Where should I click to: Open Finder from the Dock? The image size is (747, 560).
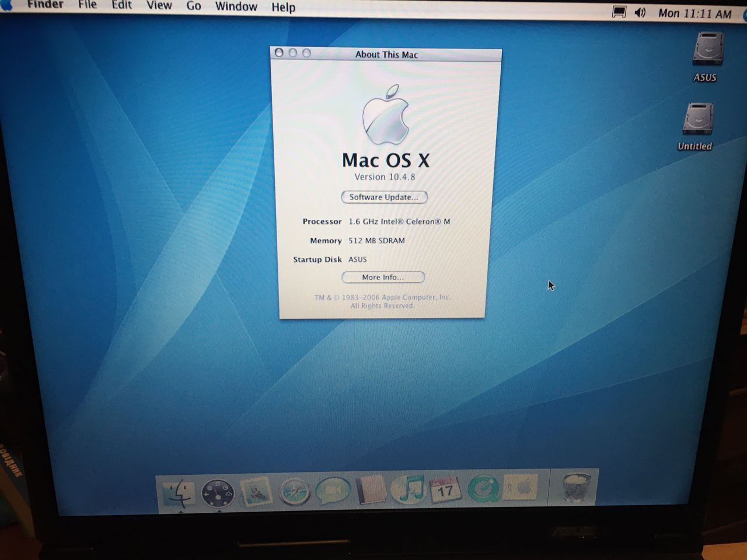tap(179, 493)
